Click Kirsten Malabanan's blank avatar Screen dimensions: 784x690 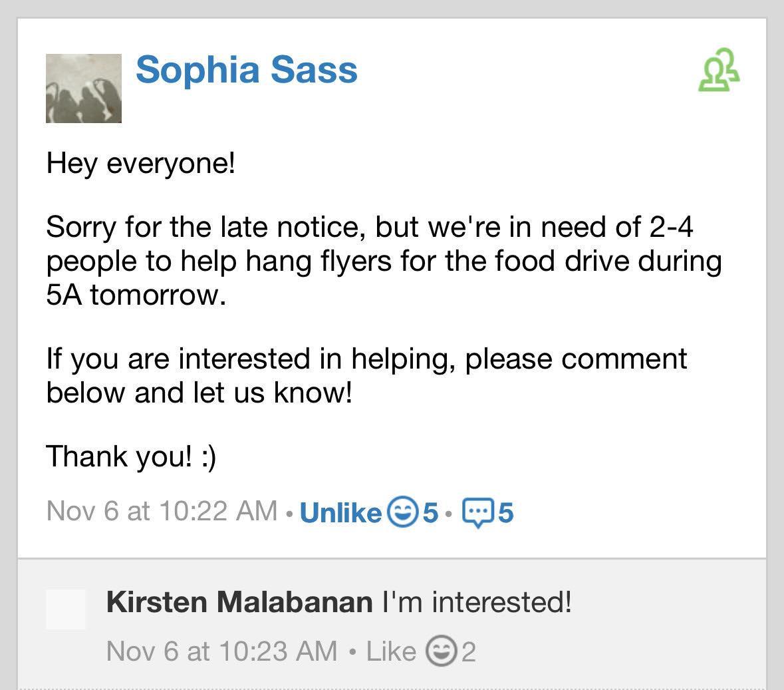[66, 609]
